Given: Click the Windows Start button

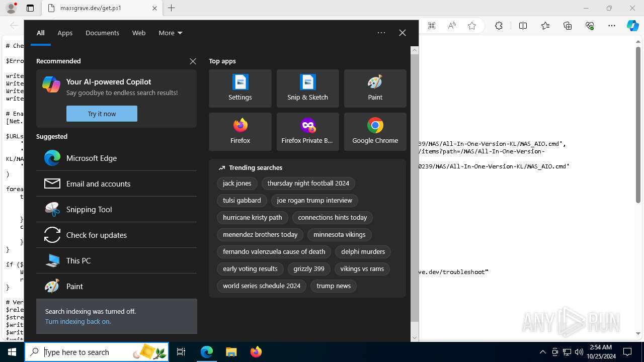Looking at the screenshot, I should click(x=12, y=352).
